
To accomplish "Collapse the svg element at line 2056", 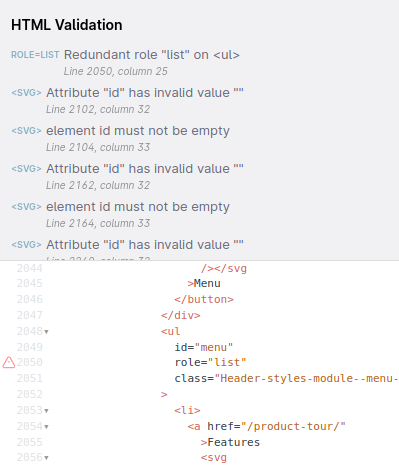I will tap(46, 458).
